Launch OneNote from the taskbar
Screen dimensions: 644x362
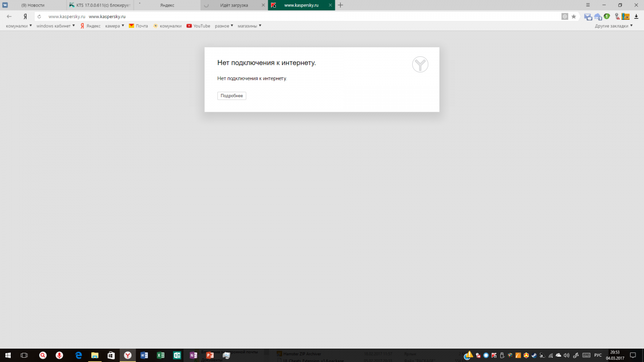point(193,355)
